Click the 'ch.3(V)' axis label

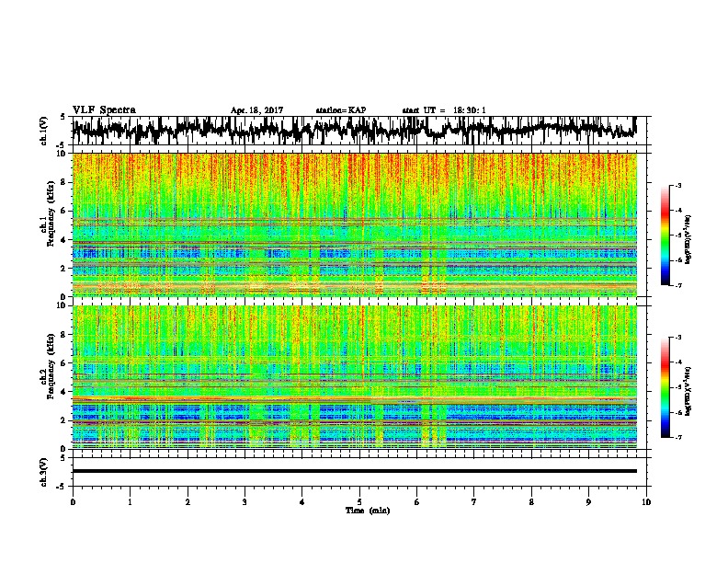pos(44,472)
